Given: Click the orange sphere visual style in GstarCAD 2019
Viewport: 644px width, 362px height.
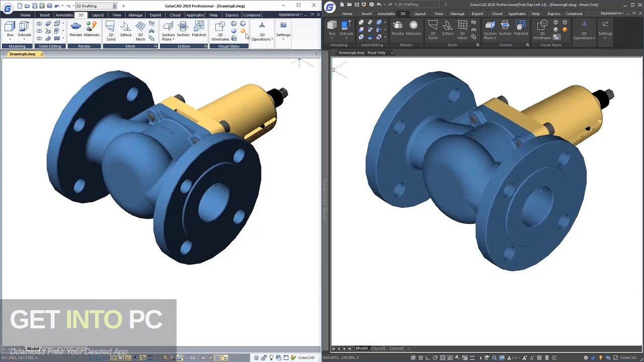Looking at the screenshot, I should (243, 31).
